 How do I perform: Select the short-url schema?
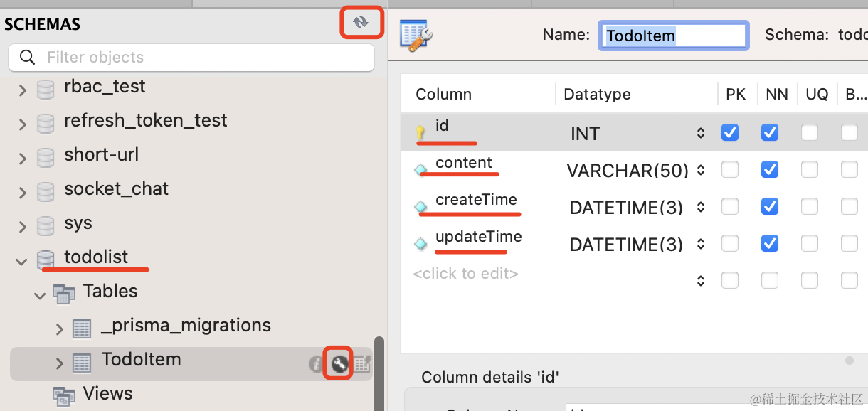(101, 154)
